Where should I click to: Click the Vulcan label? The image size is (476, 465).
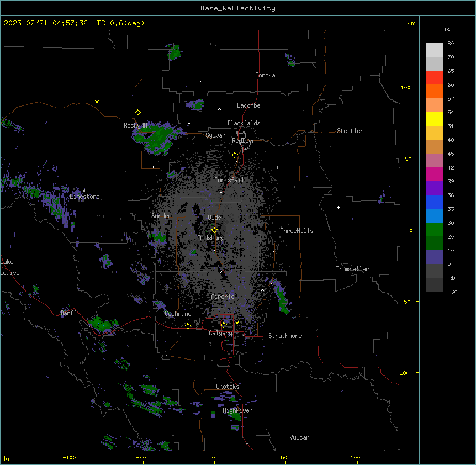tap(300, 437)
